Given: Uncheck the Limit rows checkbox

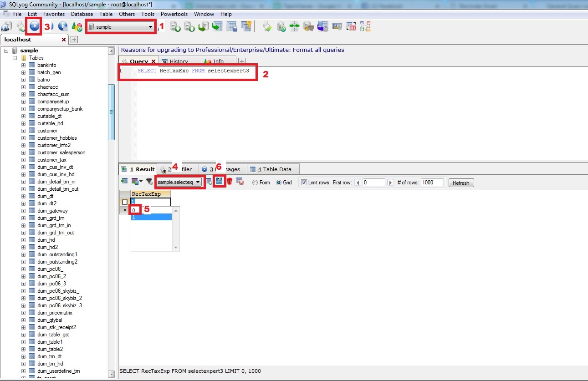Looking at the screenshot, I should pyautogui.click(x=304, y=183).
